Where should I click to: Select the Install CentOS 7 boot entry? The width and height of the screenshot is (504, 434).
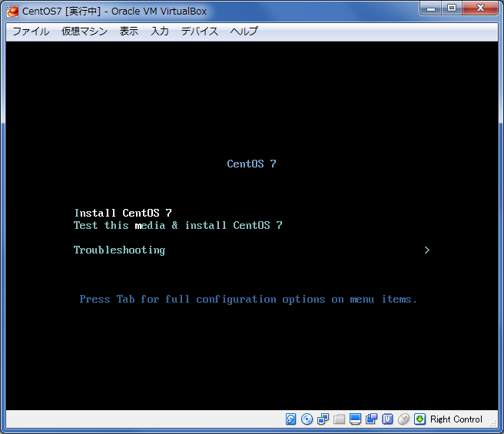tap(123, 213)
